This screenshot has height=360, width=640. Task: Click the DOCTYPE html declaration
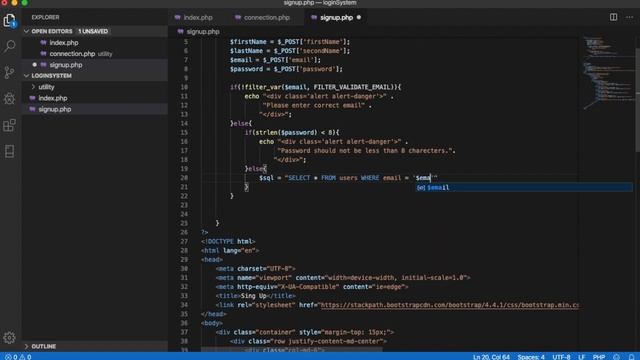tap(228, 241)
